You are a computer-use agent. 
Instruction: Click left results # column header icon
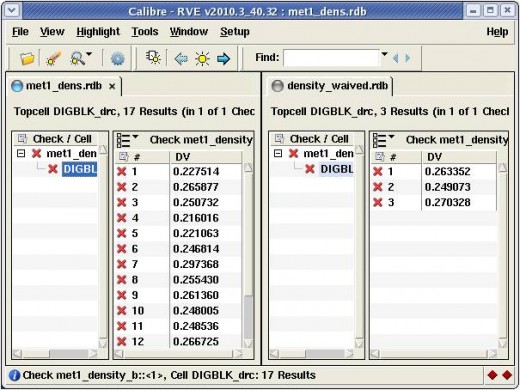(123, 156)
